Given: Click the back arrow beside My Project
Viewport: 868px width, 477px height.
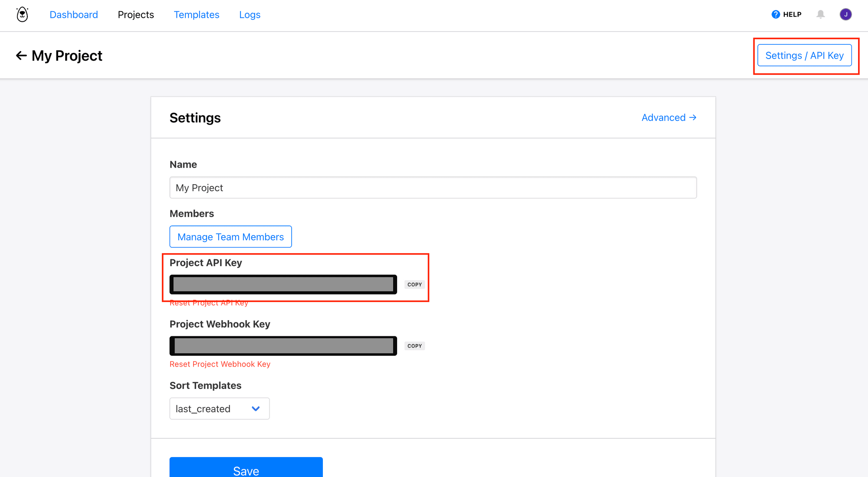Looking at the screenshot, I should click(x=21, y=56).
